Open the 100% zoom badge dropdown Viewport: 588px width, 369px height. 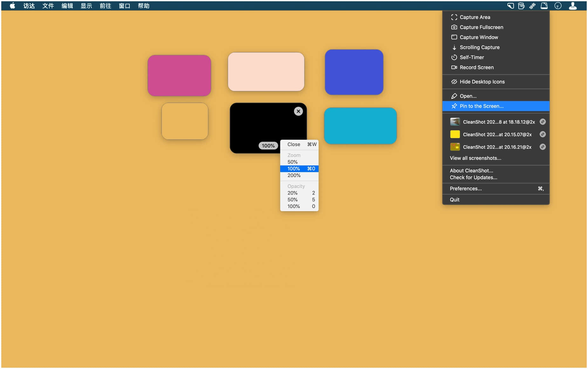click(x=268, y=146)
